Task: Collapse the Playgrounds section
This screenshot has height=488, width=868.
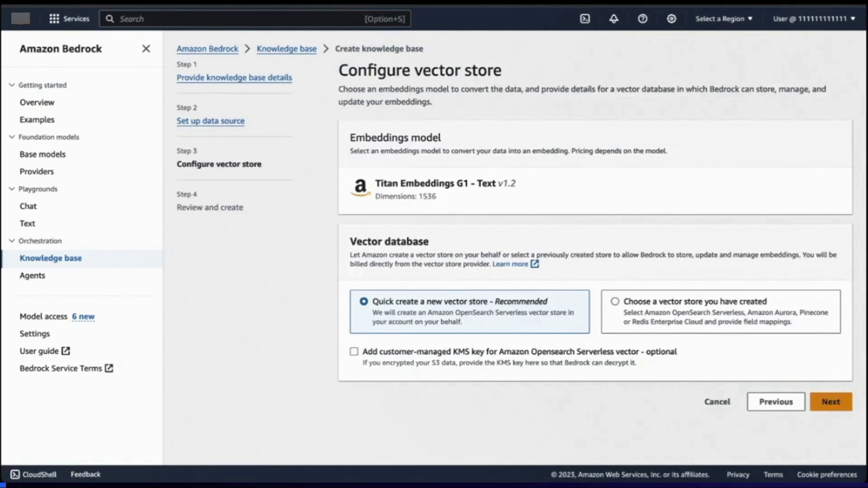Action: pyautogui.click(x=12, y=189)
